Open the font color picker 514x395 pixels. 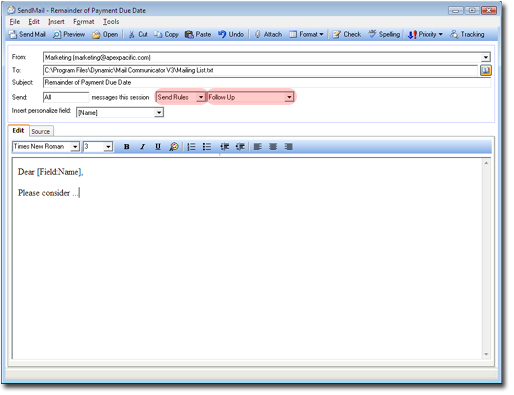click(174, 147)
